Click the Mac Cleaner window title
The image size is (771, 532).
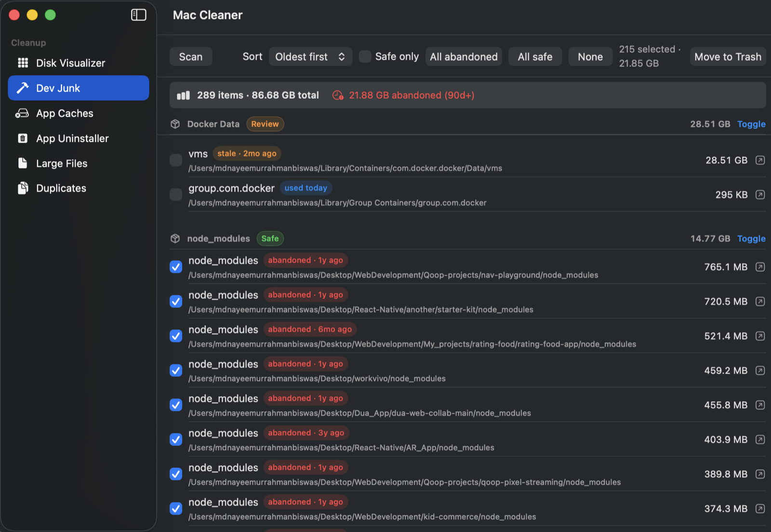coord(208,15)
